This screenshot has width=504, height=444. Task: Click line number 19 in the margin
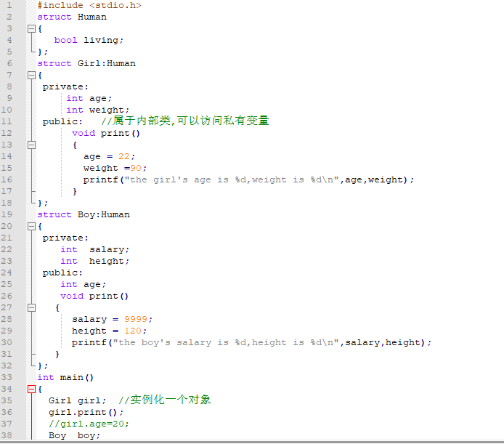click(x=7, y=214)
